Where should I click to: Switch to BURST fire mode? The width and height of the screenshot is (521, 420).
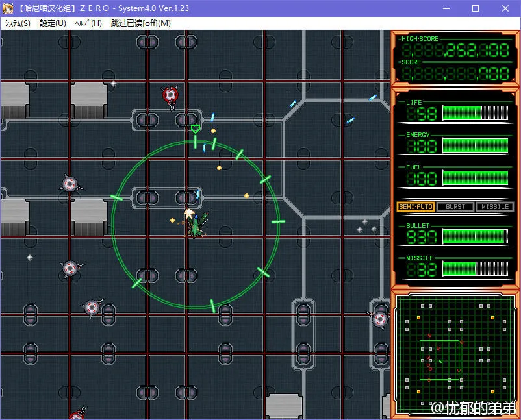(x=455, y=206)
